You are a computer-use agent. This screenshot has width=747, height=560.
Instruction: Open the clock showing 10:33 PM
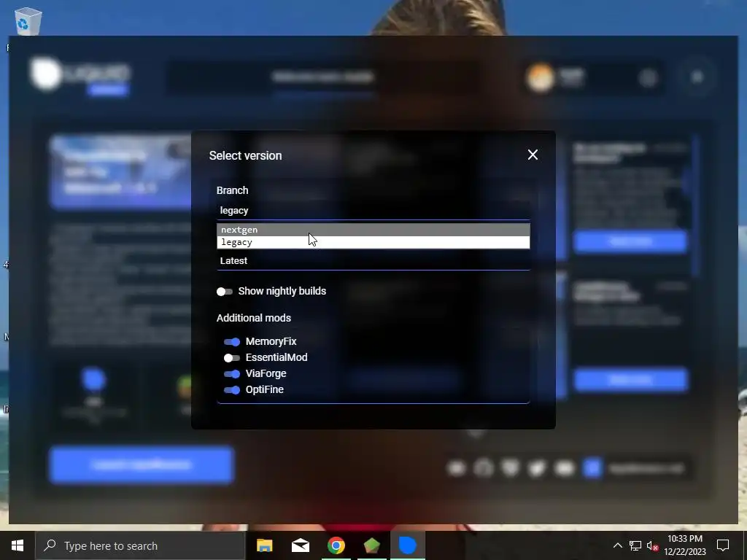pos(684,545)
